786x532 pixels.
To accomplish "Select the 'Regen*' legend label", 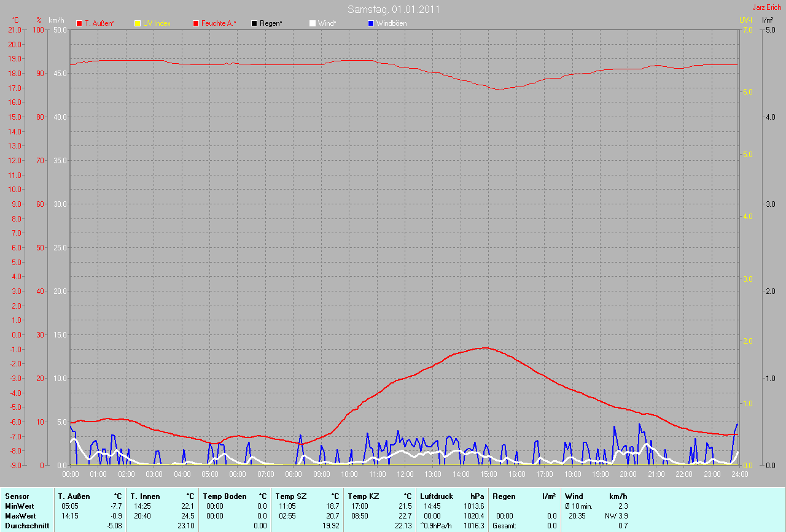I will (x=271, y=23).
